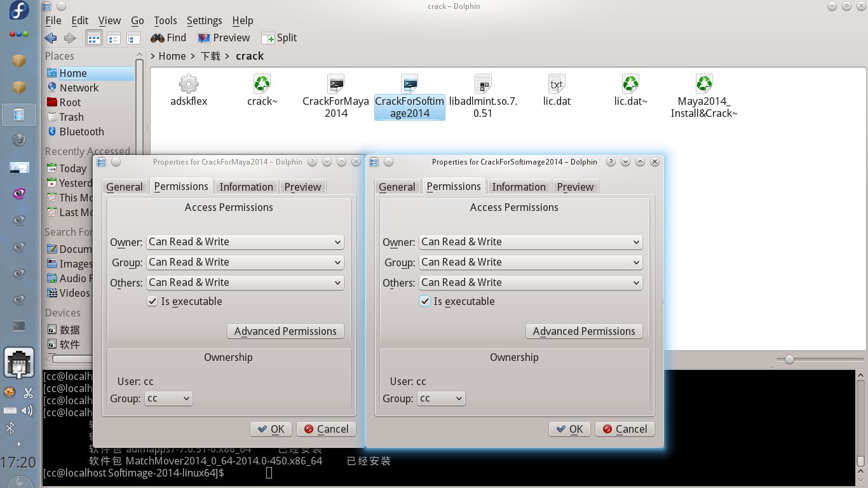The image size is (868, 488).
Task: Cancel the CrackForMaya2014 properties dialog
Action: point(327,429)
